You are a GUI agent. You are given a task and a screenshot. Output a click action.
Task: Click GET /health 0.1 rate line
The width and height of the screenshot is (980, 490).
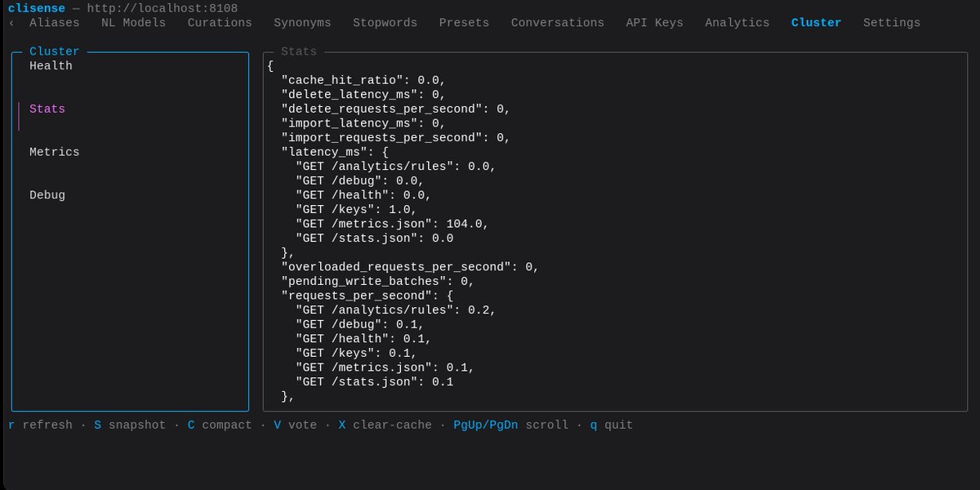[363, 340]
